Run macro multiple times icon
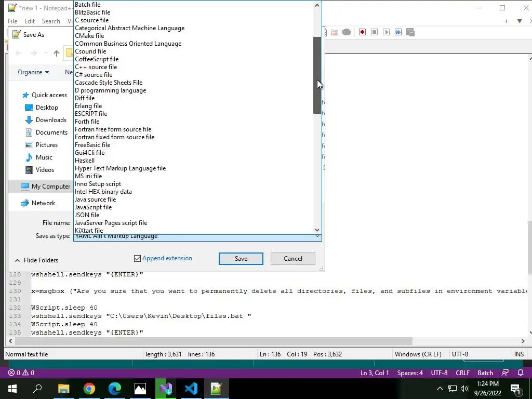 tap(398, 32)
